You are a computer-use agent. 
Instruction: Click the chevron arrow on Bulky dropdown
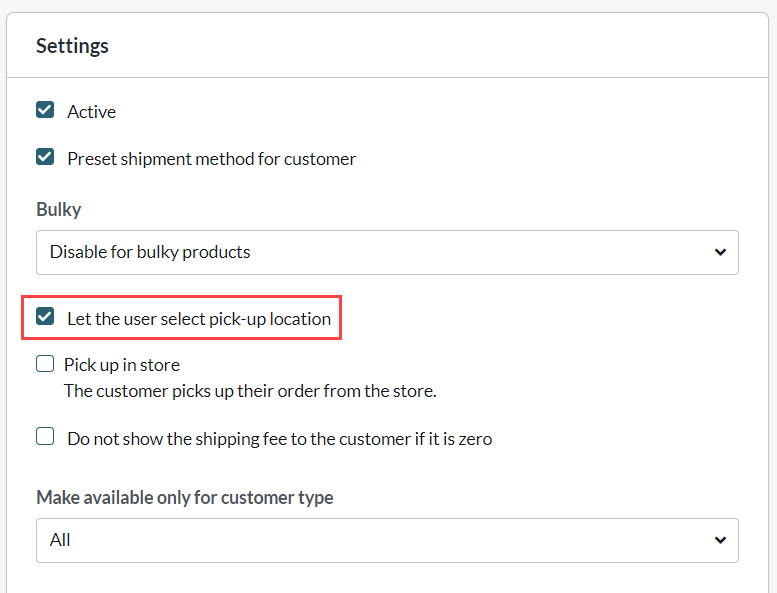coord(720,252)
